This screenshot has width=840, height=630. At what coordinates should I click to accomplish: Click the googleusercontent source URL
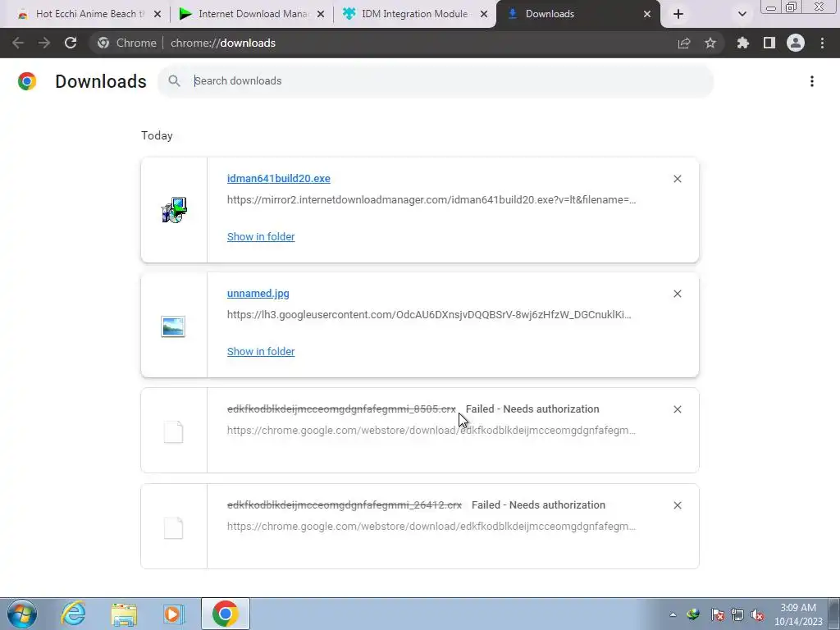[429, 314]
